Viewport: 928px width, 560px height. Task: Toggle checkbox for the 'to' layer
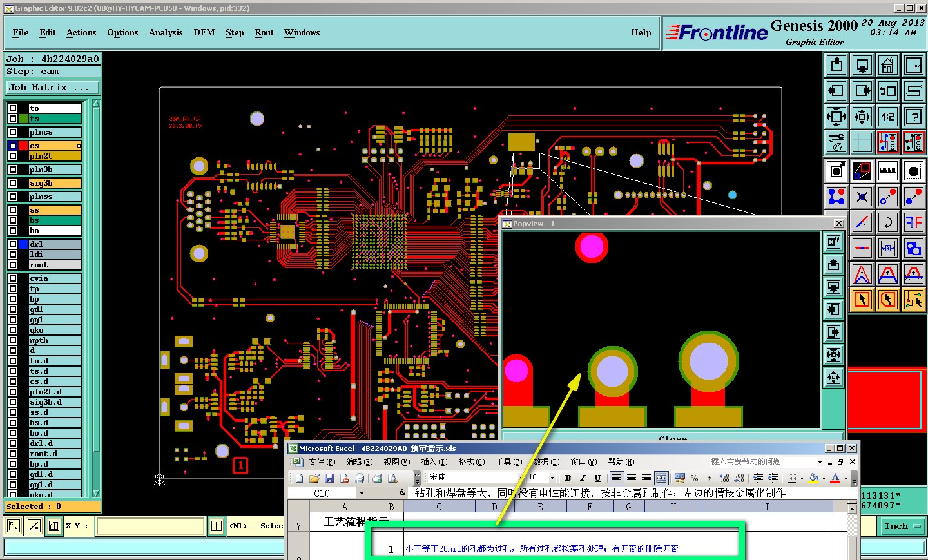click(x=13, y=108)
